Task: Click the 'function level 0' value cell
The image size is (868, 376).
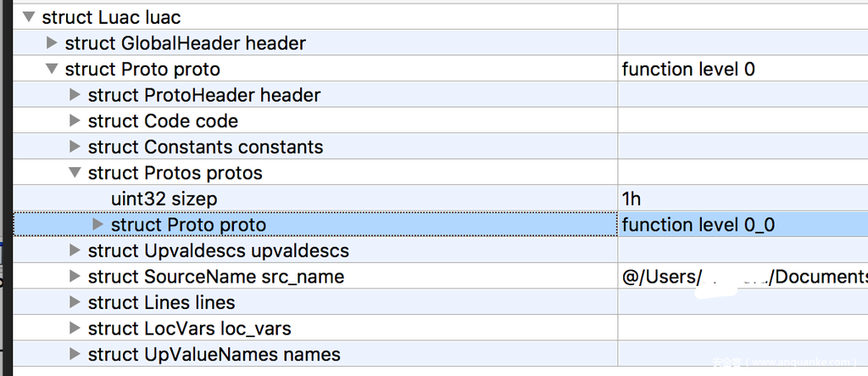Action: click(688, 69)
